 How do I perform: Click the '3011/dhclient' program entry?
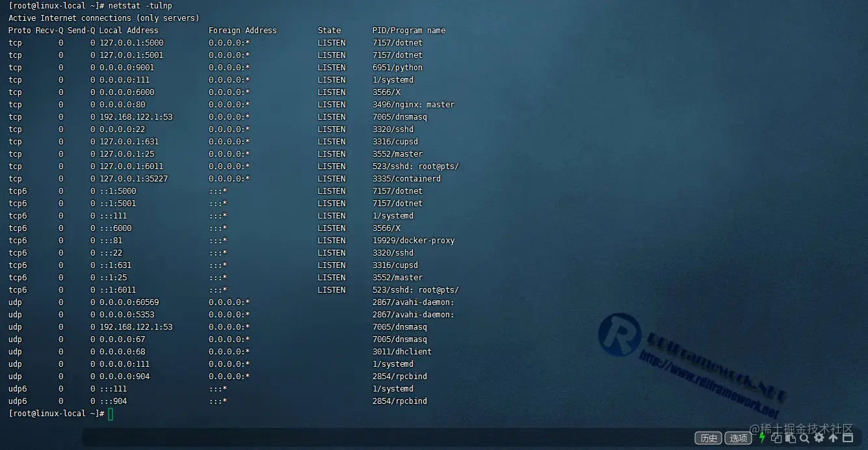(402, 352)
